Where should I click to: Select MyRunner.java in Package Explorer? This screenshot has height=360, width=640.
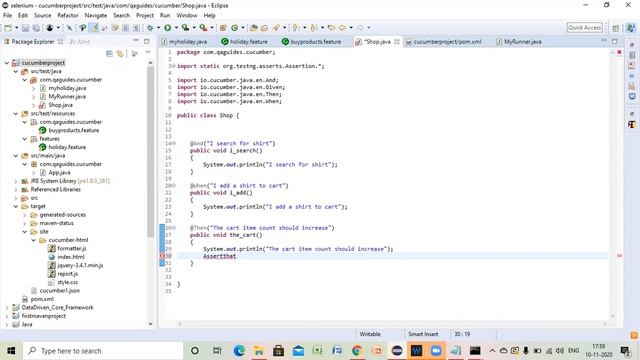[67, 97]
